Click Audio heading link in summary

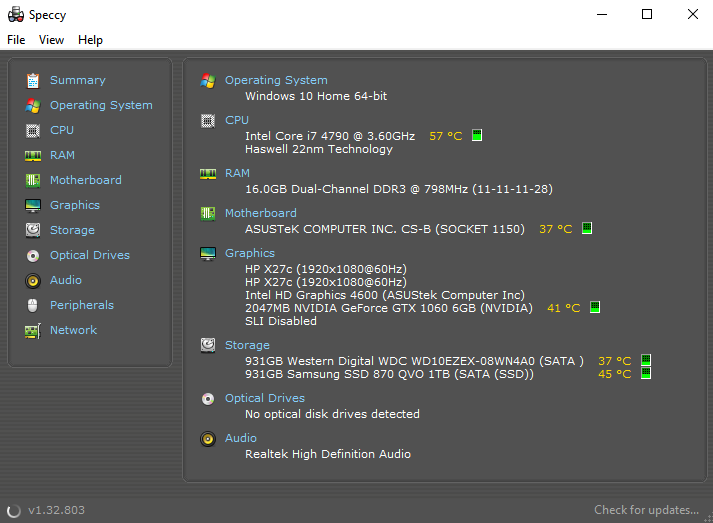[241, 438]
